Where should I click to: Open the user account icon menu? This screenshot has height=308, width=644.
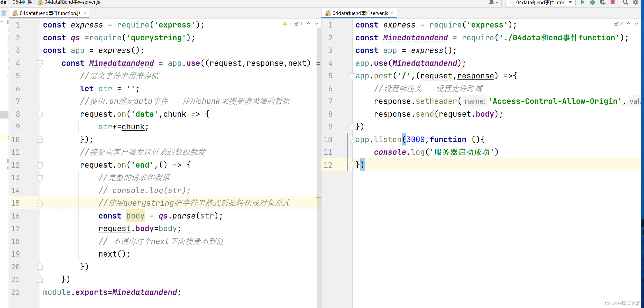[x=493, y=3]
